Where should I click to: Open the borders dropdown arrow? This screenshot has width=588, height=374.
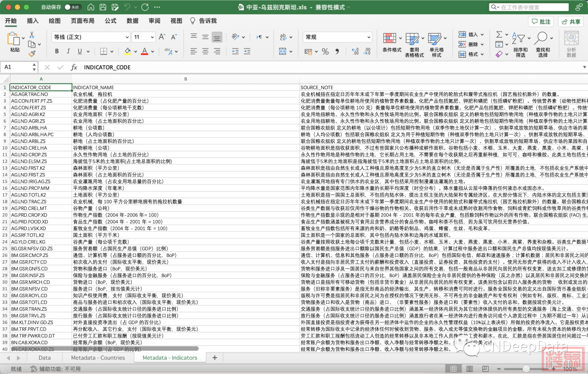pos(112,52)
